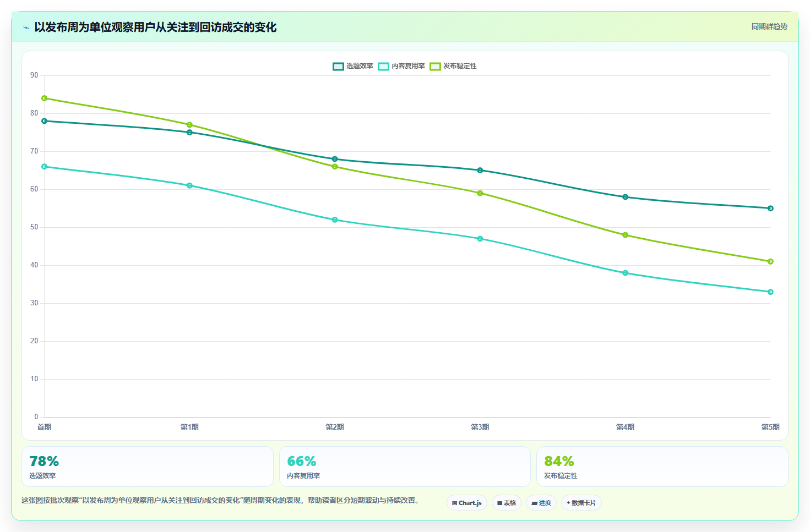
Task: Select the 选题效率 data point at 第2期
Action: tap(335, 159)
